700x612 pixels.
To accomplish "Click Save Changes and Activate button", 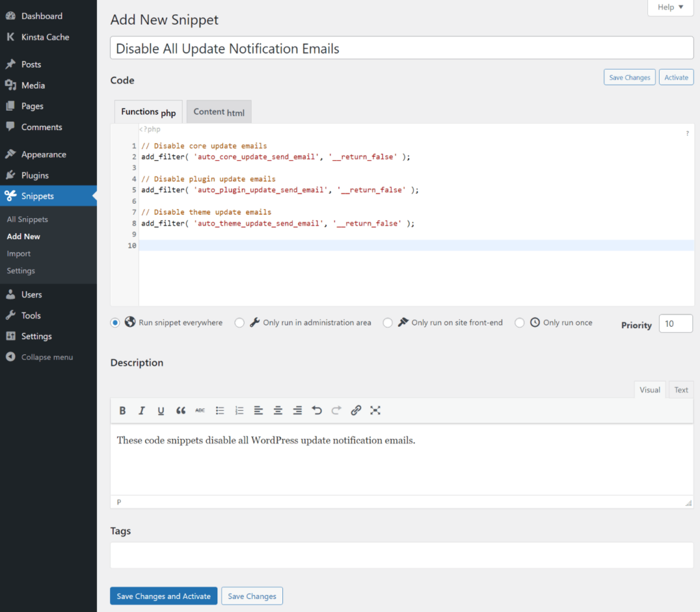I will tap(163, 596).
